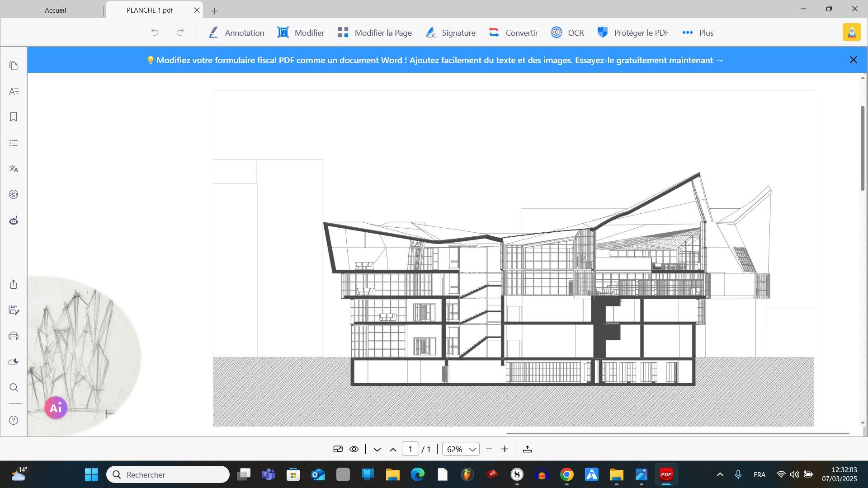Click the translate icon in sidebar

(x=14, y=169)
